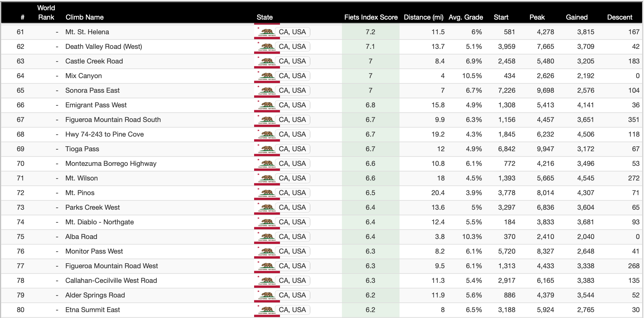Select the Montezuma Borrego Highway row's Fiets score cell

pyautogui.click(x=370, y=164)
